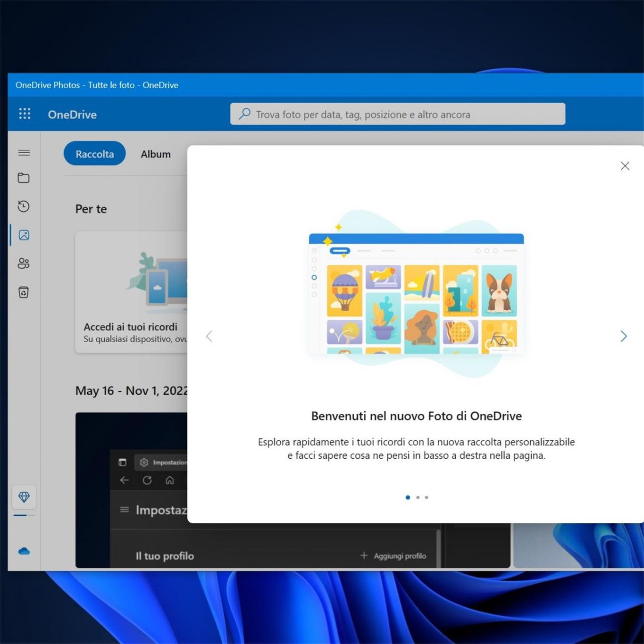
Task: Open the Recycle bin icon in sidebar
Action: tap(24, 292)
